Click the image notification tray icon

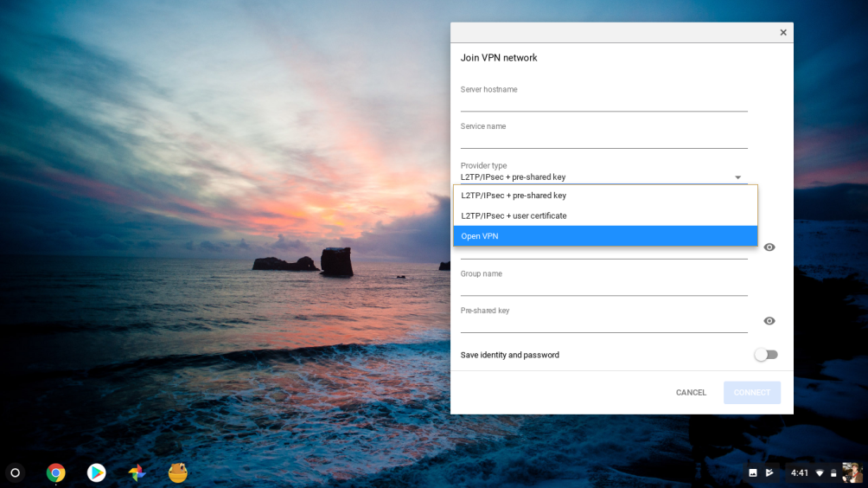coord(753,472)
